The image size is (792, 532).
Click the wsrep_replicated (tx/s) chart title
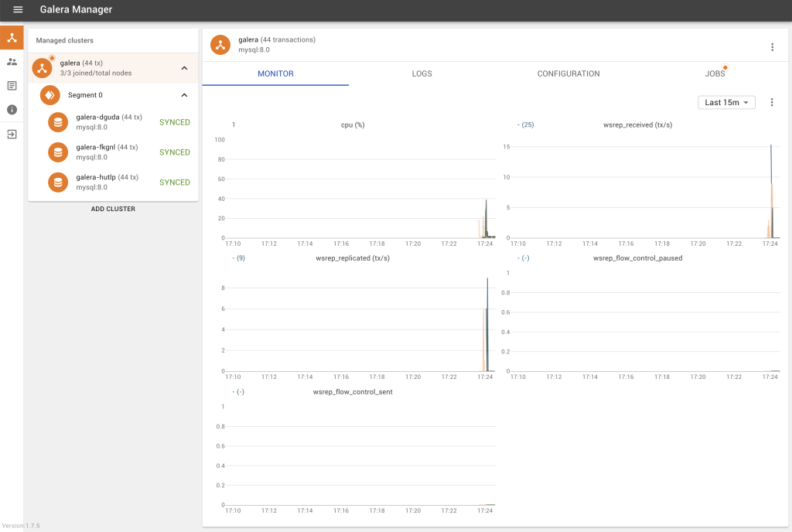(353, 258)
